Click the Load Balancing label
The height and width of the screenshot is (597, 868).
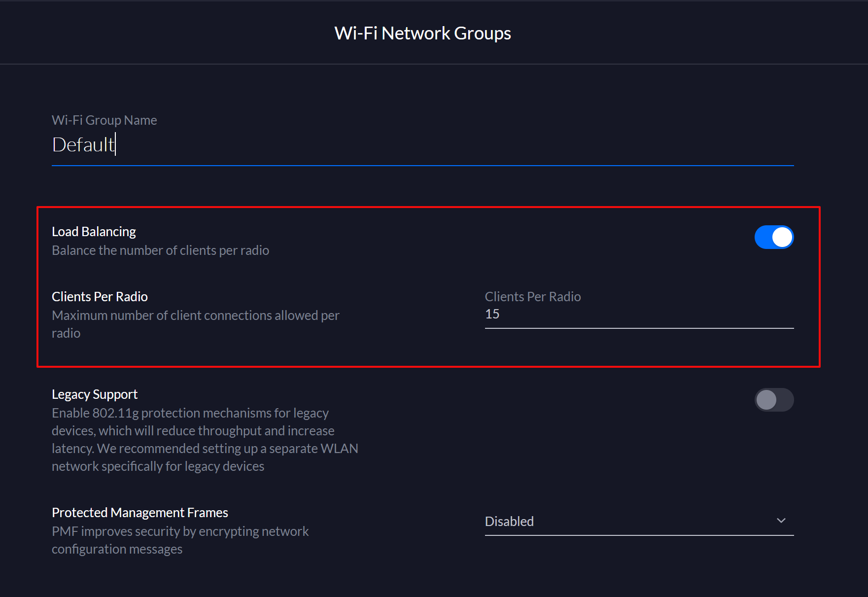tap(94, 231)
